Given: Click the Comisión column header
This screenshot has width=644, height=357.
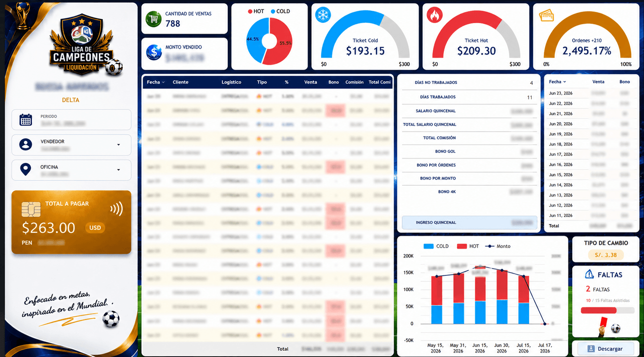Looking at the screenshot, I should click(x=354, y=82).
